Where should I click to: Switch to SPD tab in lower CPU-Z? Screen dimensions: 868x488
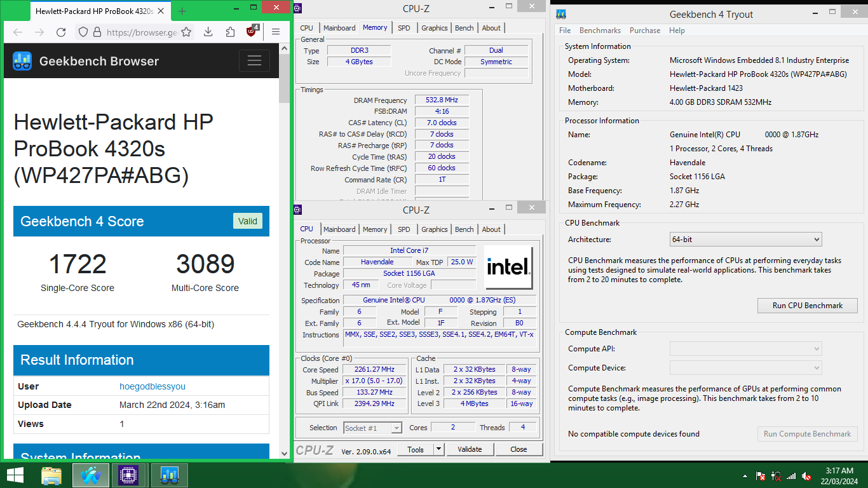[404, 229]
